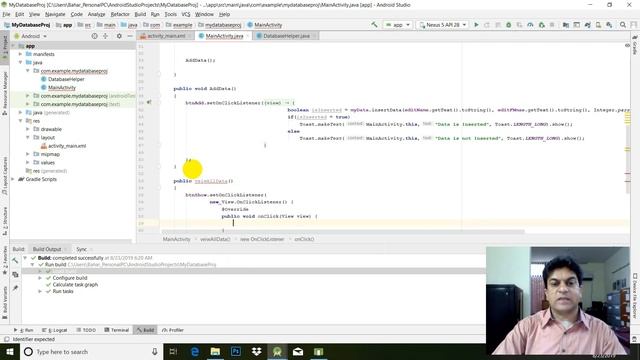Viewport: 640px width, 360px height.
Task: Click viewAllData() in editor breadcrumb
Action: (215, 239)
